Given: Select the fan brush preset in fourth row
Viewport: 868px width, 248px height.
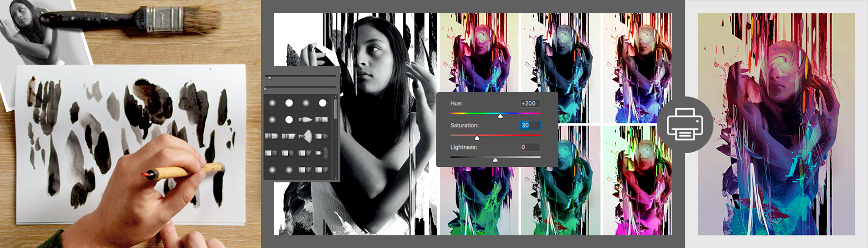Looking at the screenshot, I should pyautogui.click(x=322, y=153).
